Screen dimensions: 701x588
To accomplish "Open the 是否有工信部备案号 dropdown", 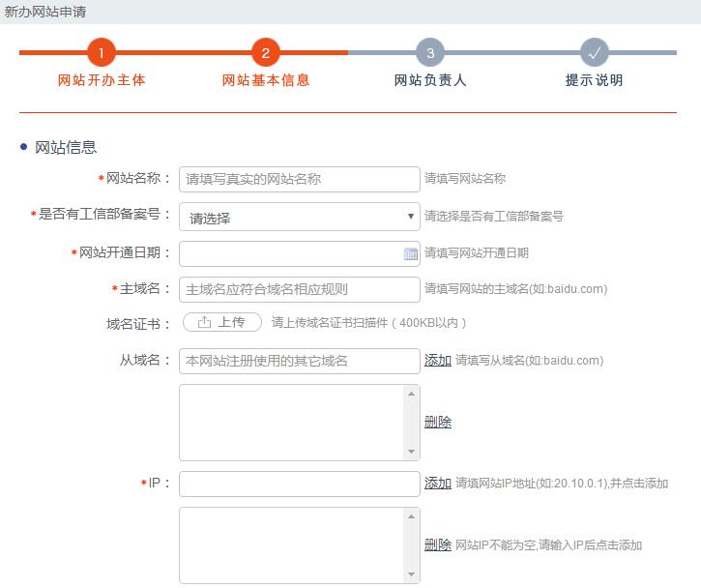I will click(299, 217).
